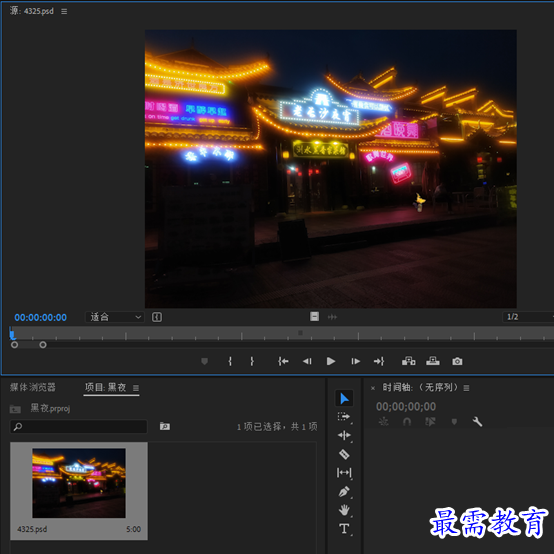The image size is (554, 554).
Task: Add marker in timeline panel
Action: click(x=454, y=421)
